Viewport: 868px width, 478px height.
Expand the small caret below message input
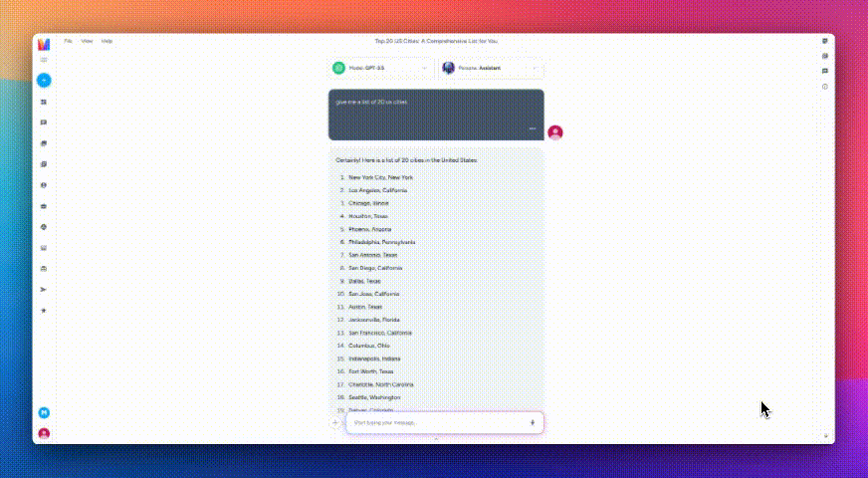point(436,439)
